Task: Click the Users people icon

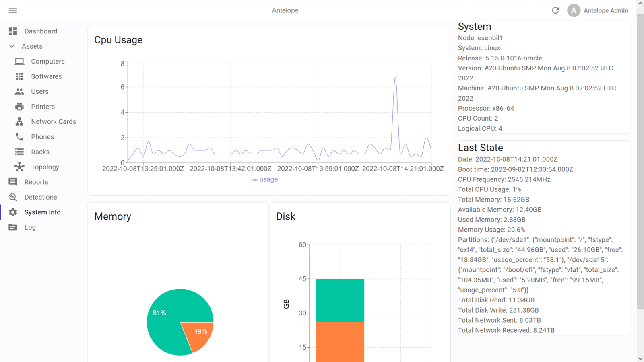Action: (19, 91)
